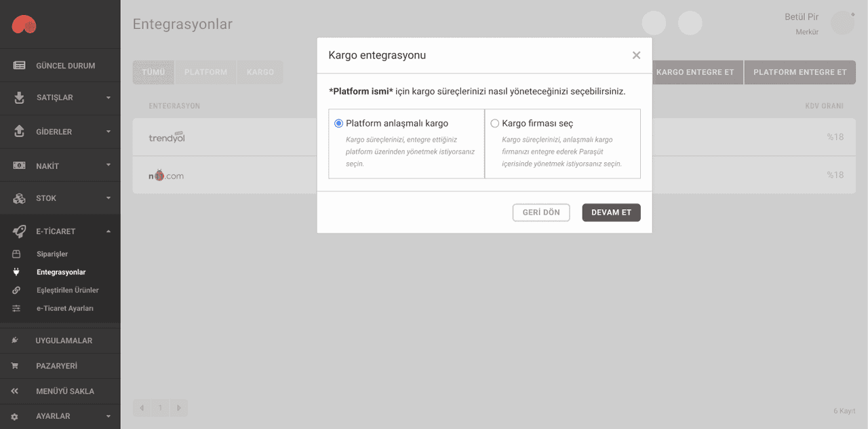Click the Merkür company label
The height and width of the screenshot is (429, 868).
(x=807, y=32)
